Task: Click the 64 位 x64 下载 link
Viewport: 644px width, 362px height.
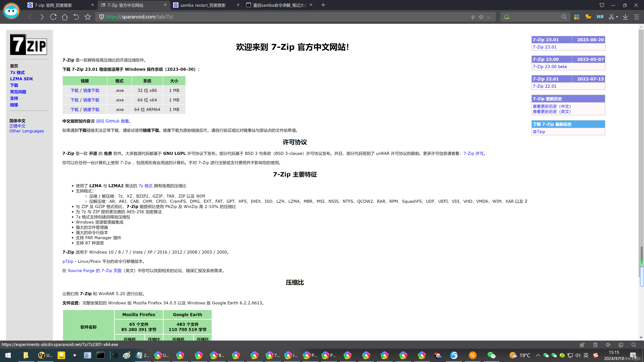Action: pyautogui.click(x=74, y=100)
